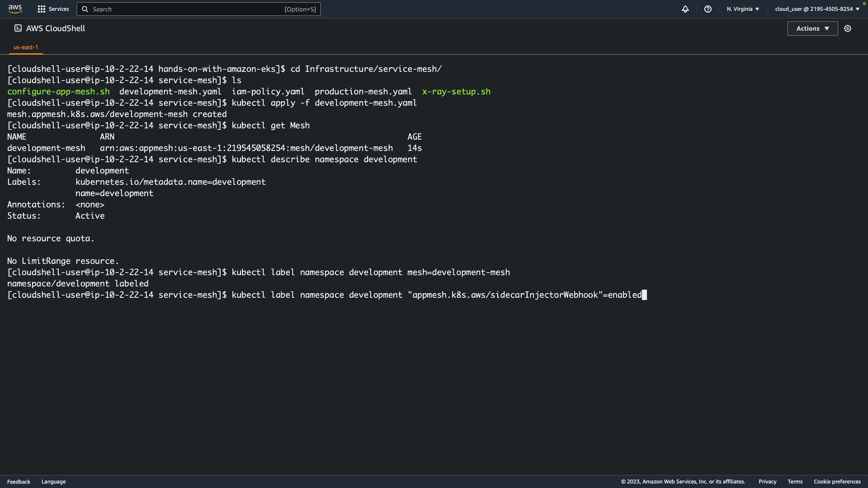
Task: Click the AWS logo home icon
Action: tap(15, 9)
